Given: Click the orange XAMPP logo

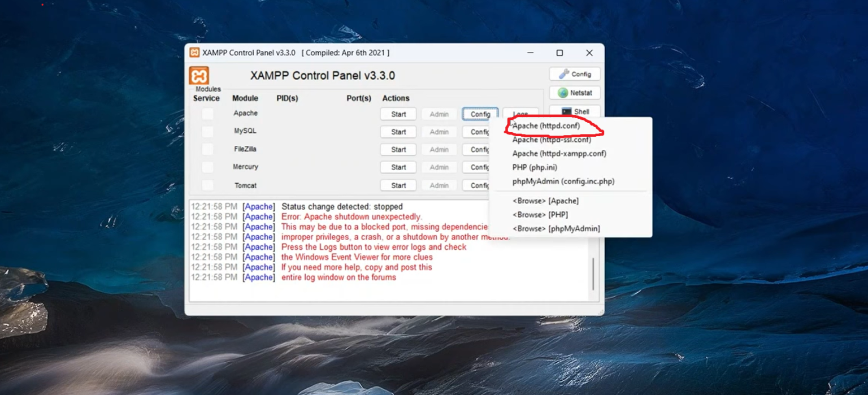Looking at the screenshot, I should click(x=199, y=74).
